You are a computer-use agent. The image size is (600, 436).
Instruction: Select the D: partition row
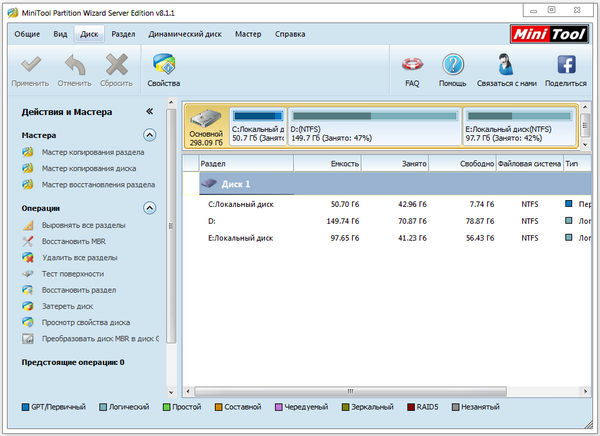(x=387, y=221)
